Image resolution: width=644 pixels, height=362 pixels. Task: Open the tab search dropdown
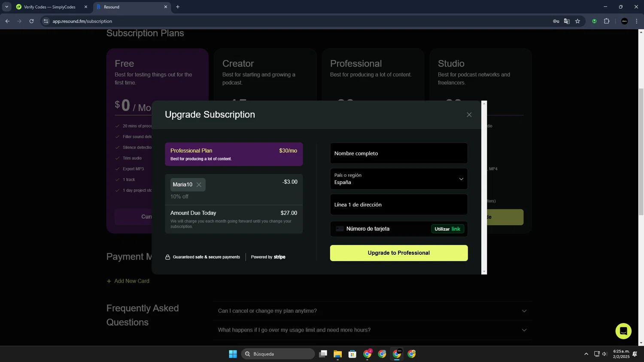coord(6,7)
